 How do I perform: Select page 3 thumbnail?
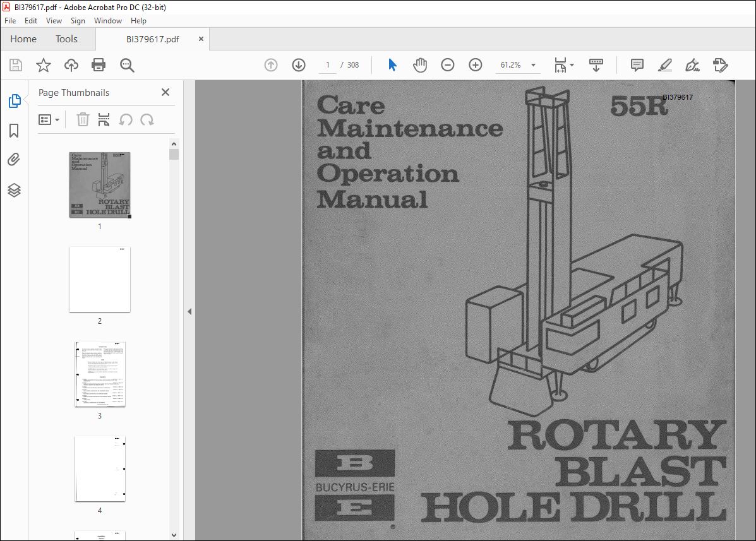[x=100, y=374]
